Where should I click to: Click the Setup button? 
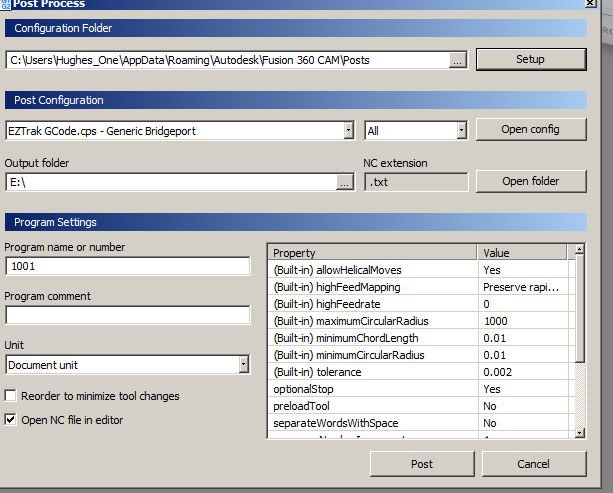[531, 59]
